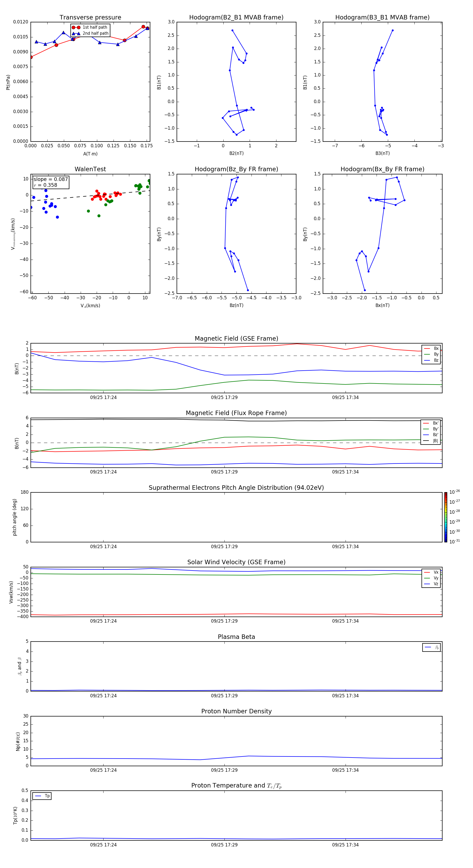The image size is (473, 868).
Task: Select the "Bz'" legend entry
Action: coord(431,435)
